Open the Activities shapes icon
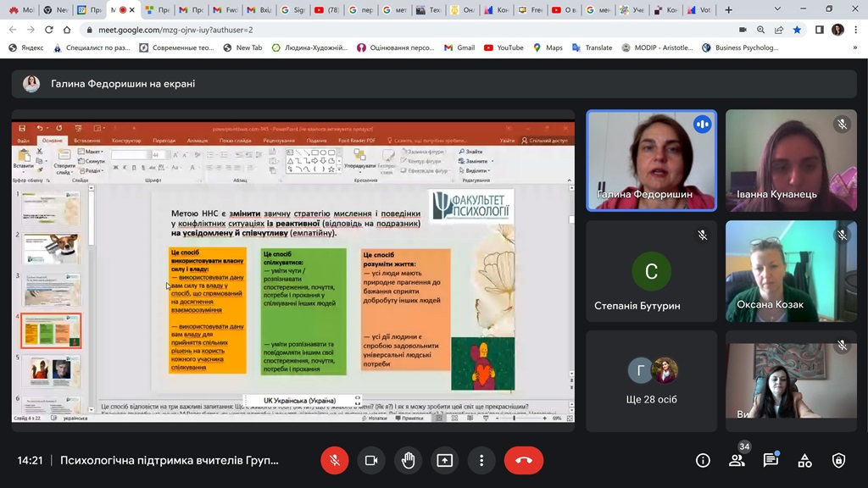The image size is (868, 488). tap(804, 460)
